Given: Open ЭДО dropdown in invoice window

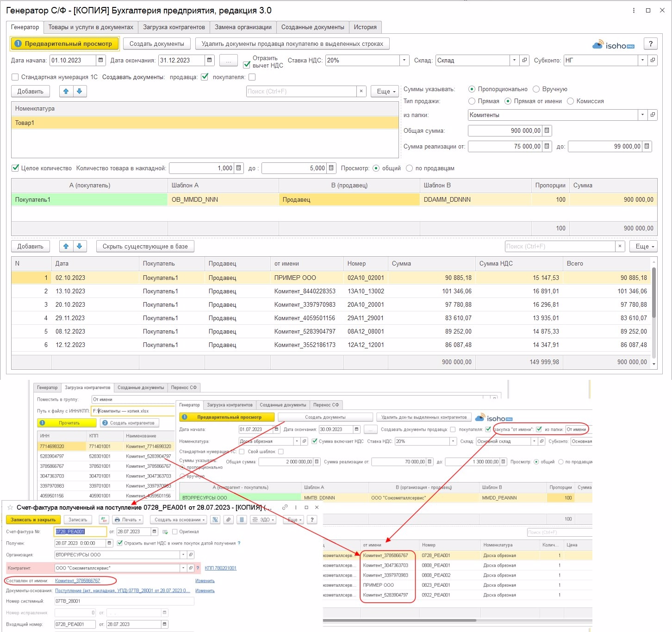Looking at the screenshot, I should [263, 520].
